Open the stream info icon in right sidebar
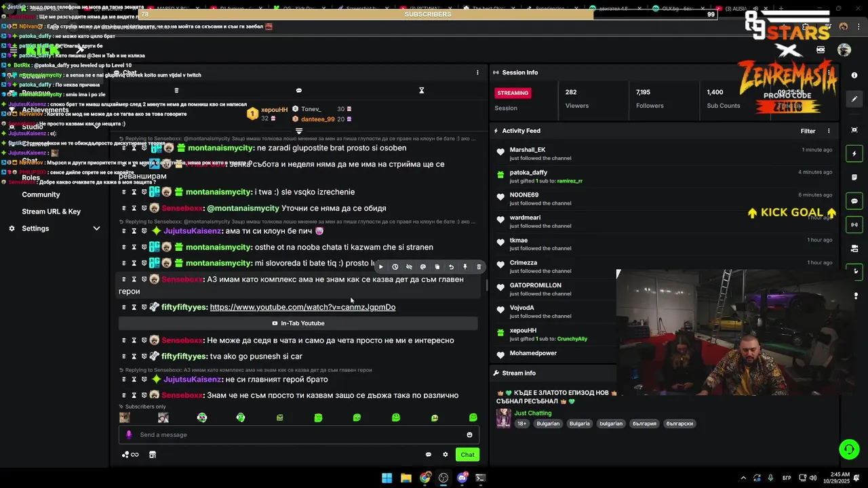Screen dimensions: 868x488 click(x=854, y=75)
